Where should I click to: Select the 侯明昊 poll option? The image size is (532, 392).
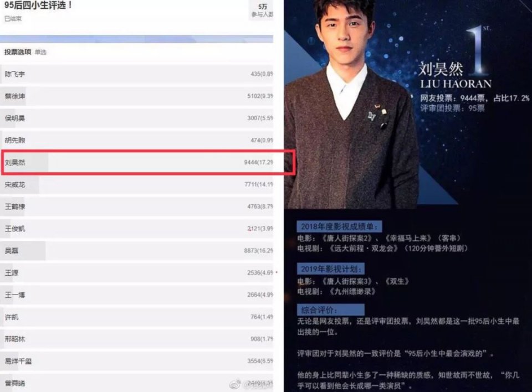click(x=136, y=118)
